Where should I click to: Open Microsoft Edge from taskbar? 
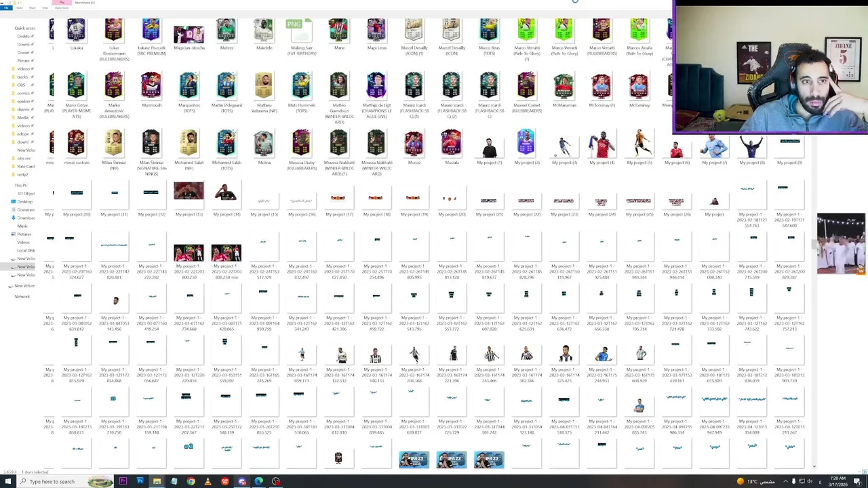(258, 481)
